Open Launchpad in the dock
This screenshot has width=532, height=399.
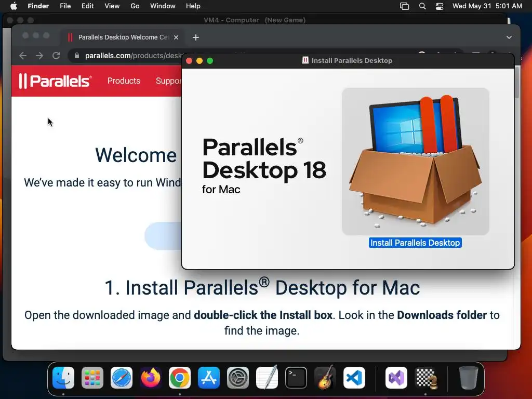click(92, 378)
